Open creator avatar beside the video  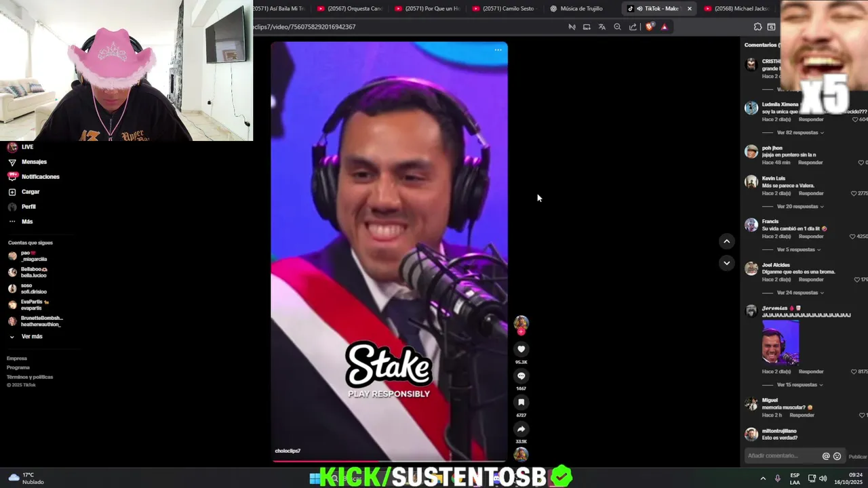[x=521, y=323]
